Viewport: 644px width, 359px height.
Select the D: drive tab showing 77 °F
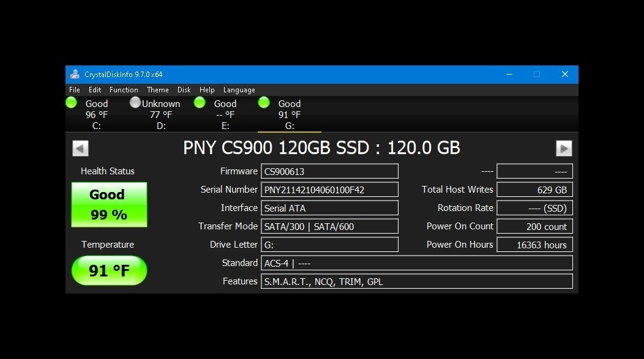pyautogui.click(x=161, y=114)
